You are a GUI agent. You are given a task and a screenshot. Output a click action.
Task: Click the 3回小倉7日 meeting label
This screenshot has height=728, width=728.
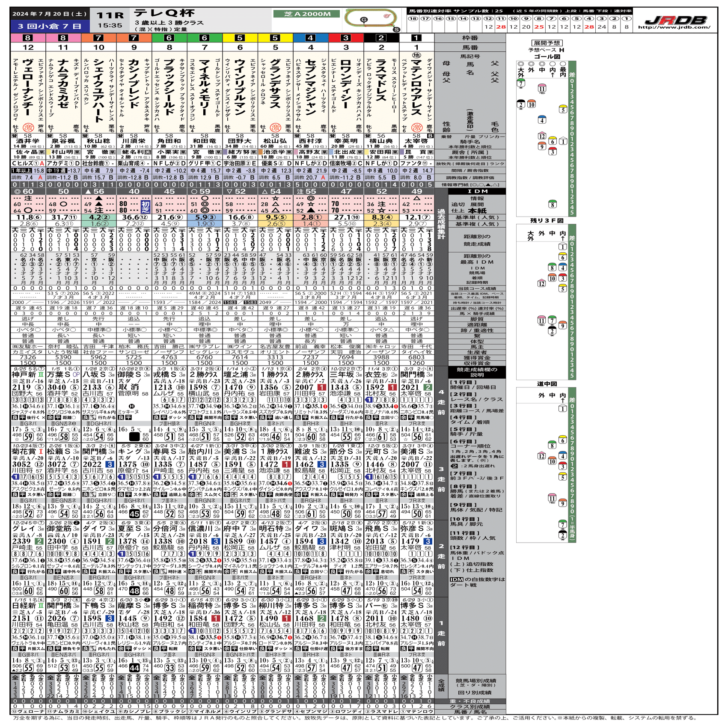point(49,26)
